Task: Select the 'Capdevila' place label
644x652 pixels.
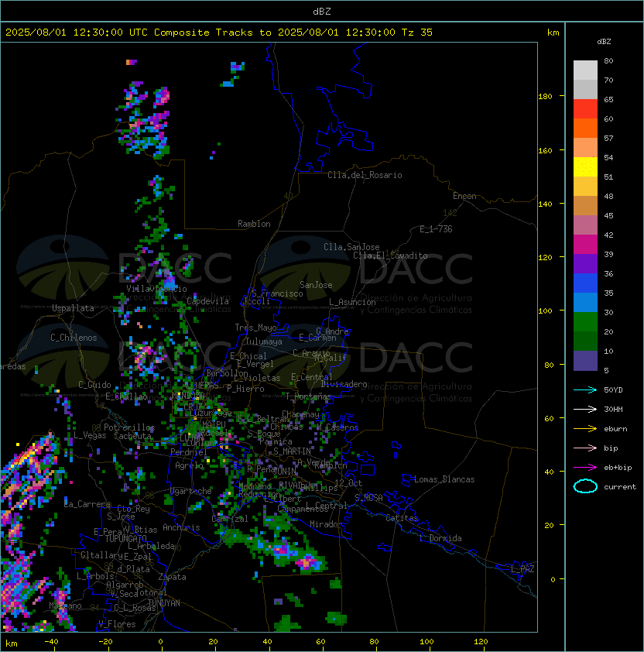Action: tap(207, 301)
